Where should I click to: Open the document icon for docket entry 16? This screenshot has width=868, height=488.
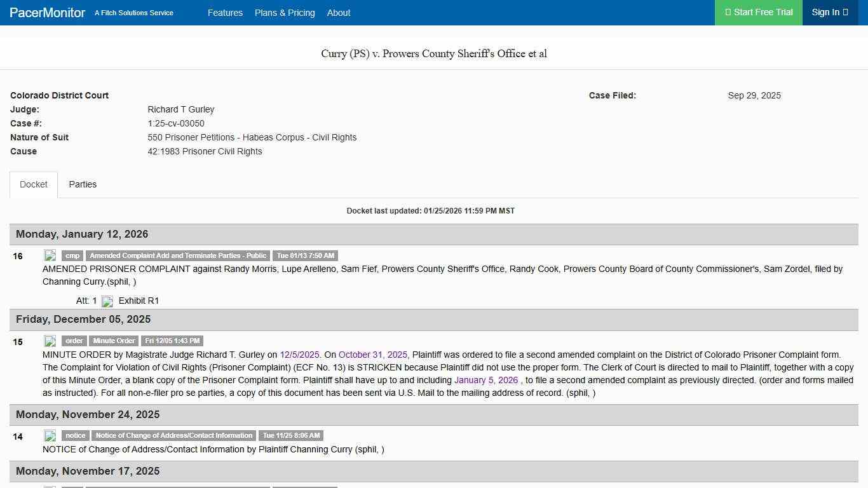click(50, 255)
